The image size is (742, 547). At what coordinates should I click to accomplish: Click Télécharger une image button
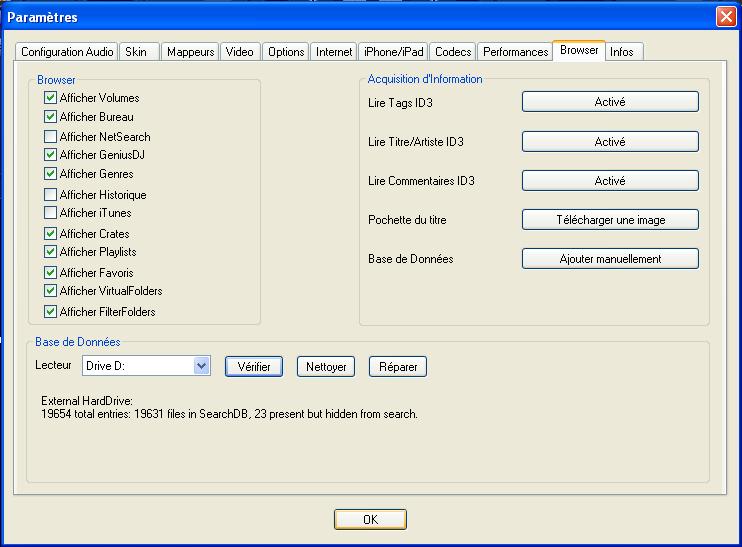click(x=609, y=220)
